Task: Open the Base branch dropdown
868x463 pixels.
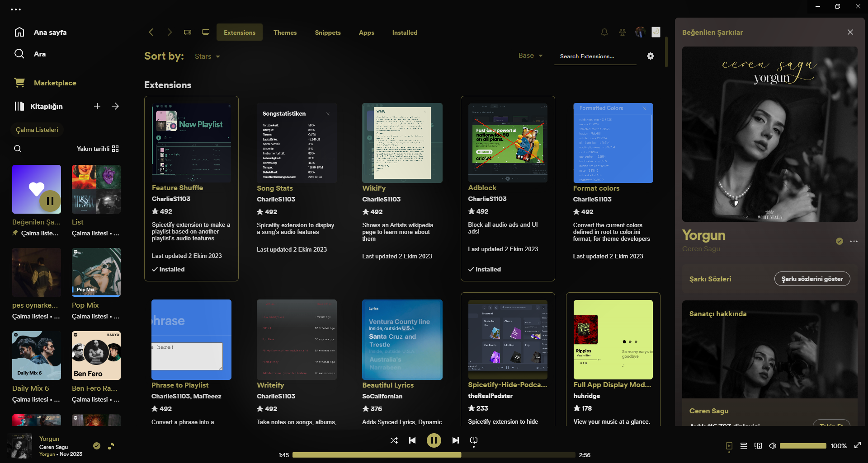Action: [531, 56]
